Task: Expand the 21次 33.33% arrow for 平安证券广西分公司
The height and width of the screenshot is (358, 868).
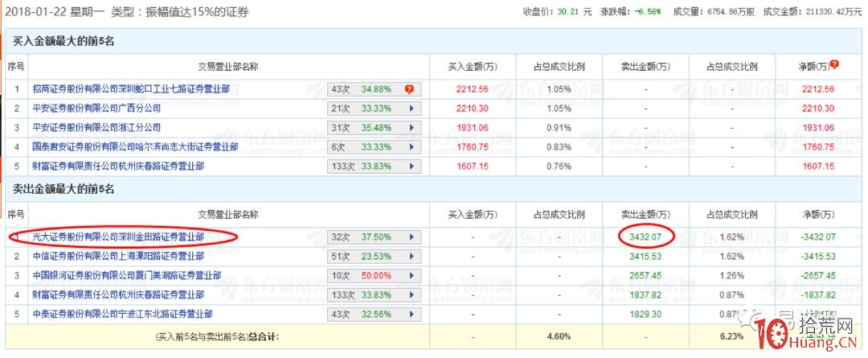Action: 411,108
